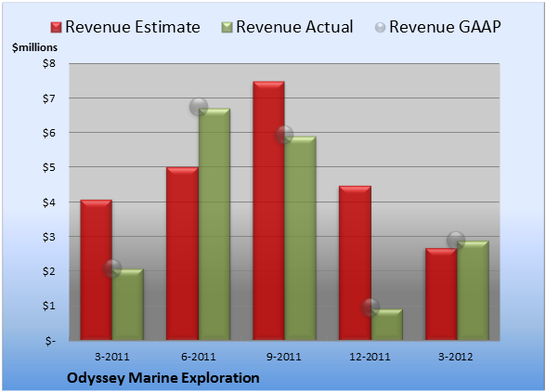
Task: Click the gray Revenue GAAP legend marker
Action: click(380, 28)
